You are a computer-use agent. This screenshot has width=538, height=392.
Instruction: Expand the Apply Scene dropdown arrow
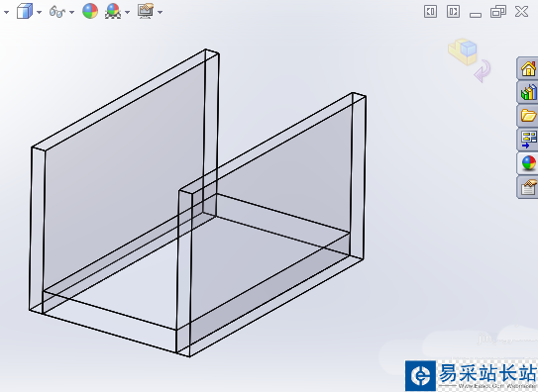pyautogui.click(x=127, y=12)
